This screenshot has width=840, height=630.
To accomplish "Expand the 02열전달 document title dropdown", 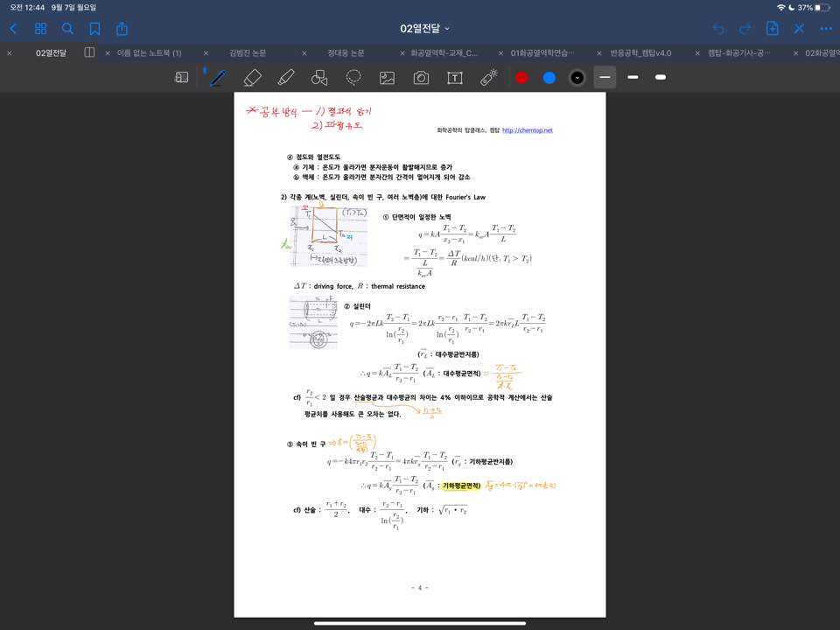I will coord(425,28).
